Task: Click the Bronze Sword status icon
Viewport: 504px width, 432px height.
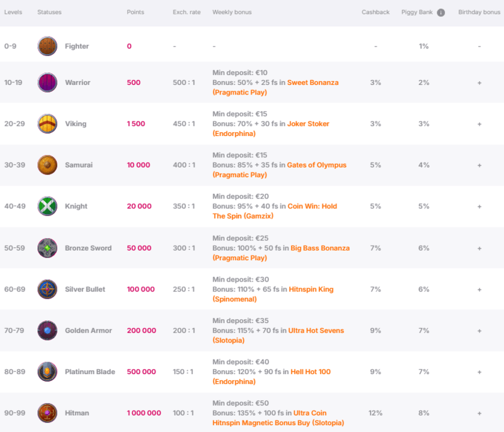Action: tap(47, 248)
